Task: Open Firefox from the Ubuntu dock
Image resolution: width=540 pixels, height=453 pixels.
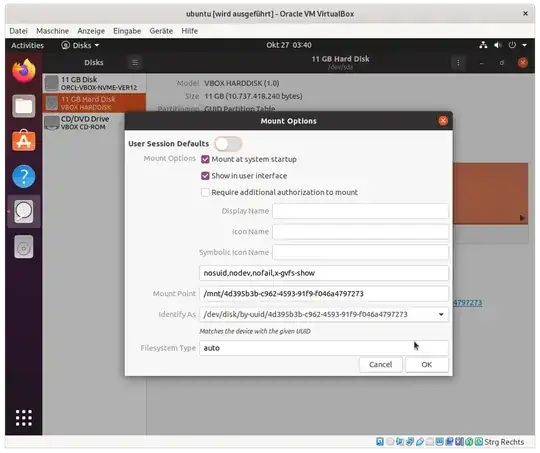Action: pyautogui.click(x=24, y=71)
